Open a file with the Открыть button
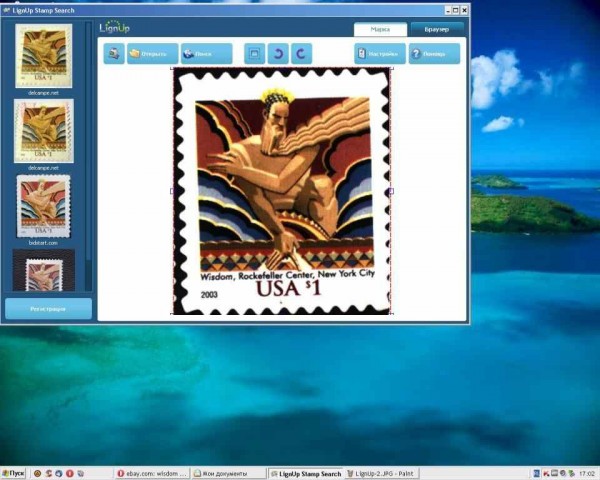The height and width of the screenshot is (480, 600). pos(152,54)
